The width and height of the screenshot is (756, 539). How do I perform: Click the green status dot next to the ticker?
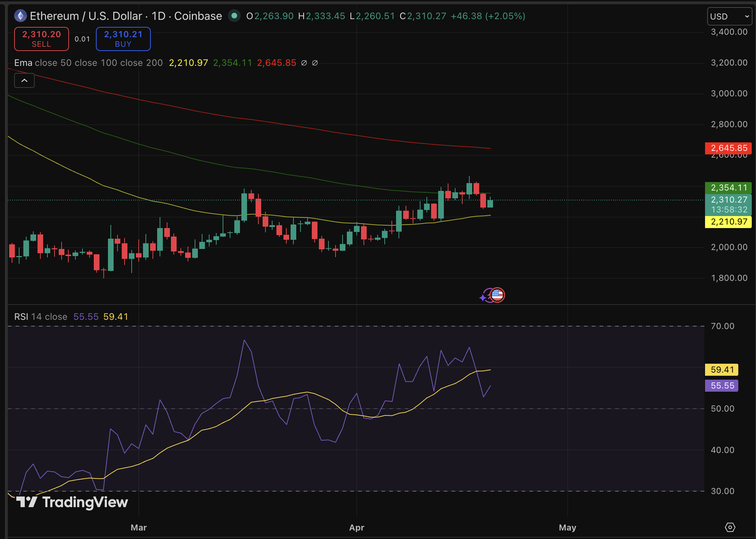(234, 16)
